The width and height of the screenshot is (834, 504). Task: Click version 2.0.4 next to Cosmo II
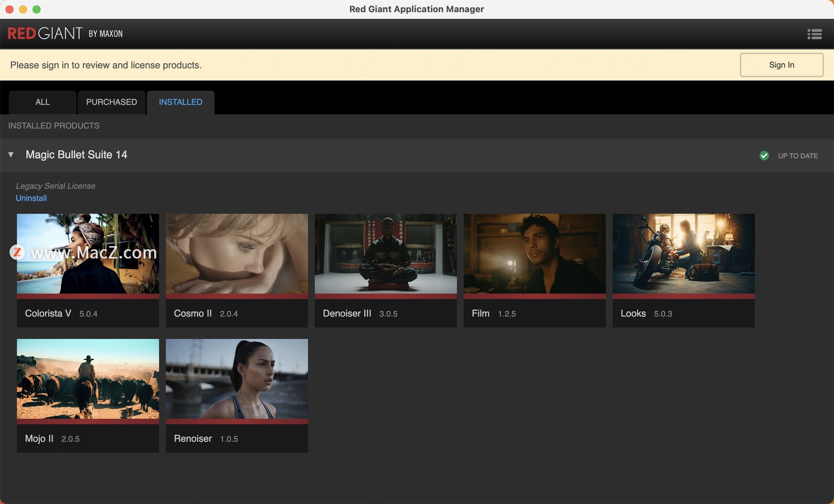pos(229,314)
